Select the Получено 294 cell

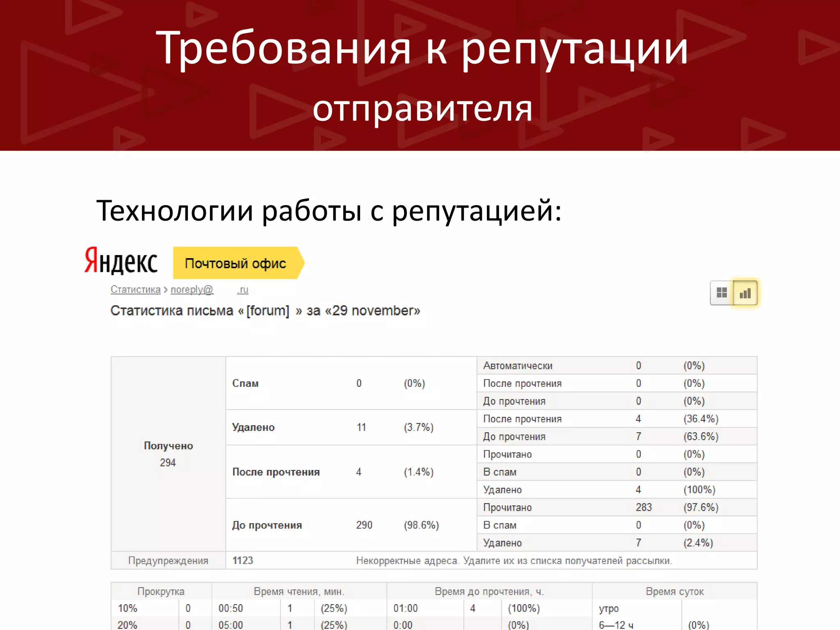pyautogui.click(x=168, y=454)
